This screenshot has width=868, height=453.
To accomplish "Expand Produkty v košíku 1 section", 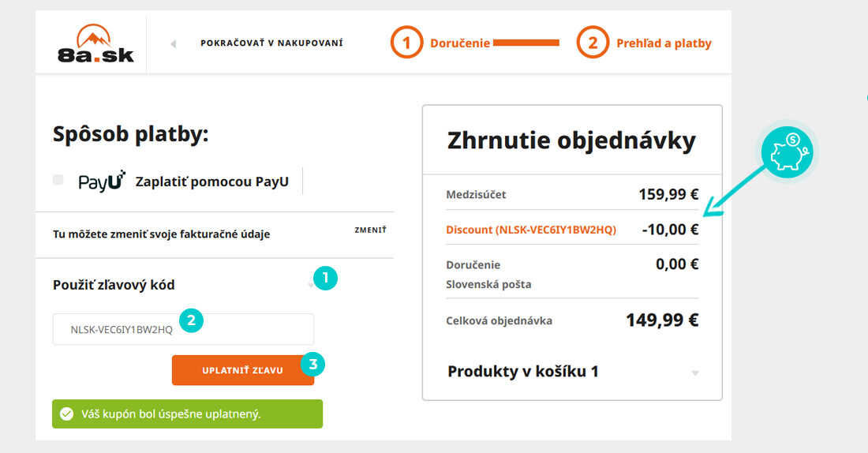I will pos(572,372).
